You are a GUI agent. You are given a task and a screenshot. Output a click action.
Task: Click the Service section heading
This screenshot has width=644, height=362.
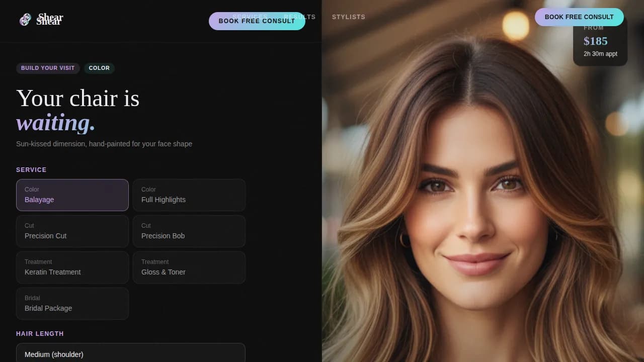pyautogui.click(x=31, y=170)
